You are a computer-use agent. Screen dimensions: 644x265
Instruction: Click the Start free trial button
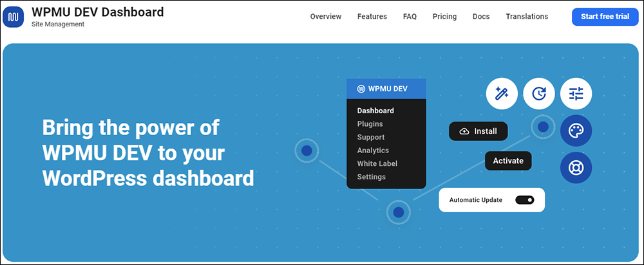605,17
